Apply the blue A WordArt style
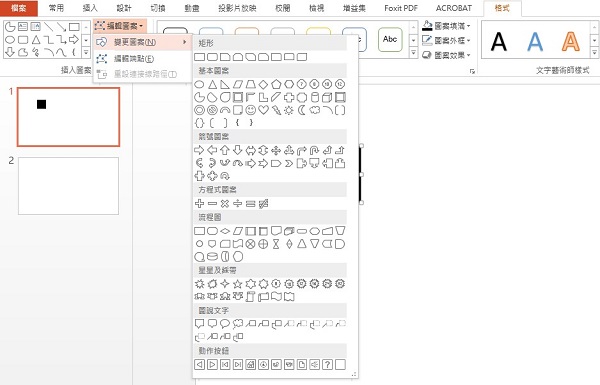The height and width of the screenshot is (385, 600). click(535, 41)
